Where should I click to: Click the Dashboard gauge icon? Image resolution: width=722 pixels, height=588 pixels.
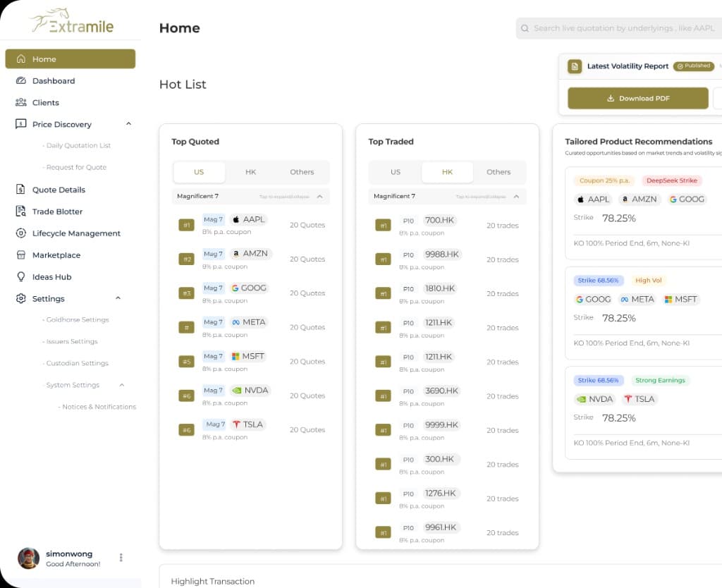(20, 80)
